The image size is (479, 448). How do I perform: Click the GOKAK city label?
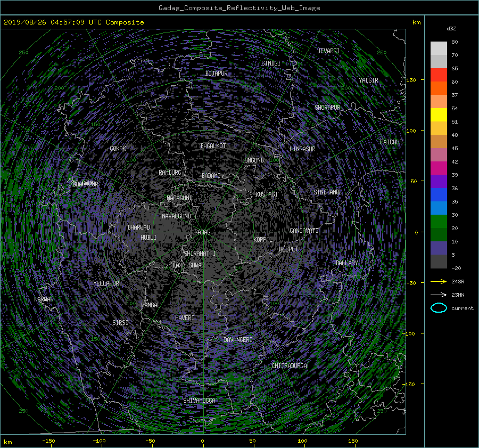point(118,149)
